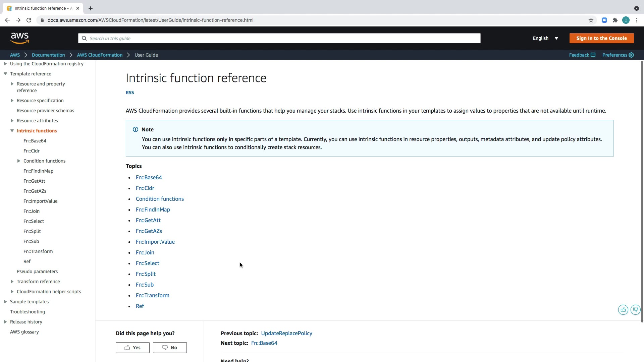Open the English language dropdown
The image size is (644, 362).
[545, 38]
